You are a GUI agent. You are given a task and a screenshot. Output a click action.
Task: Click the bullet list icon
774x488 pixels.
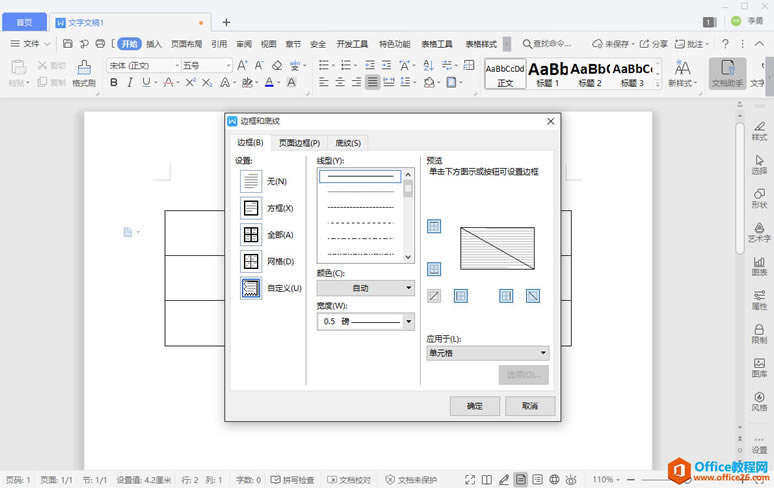(324, 65)
